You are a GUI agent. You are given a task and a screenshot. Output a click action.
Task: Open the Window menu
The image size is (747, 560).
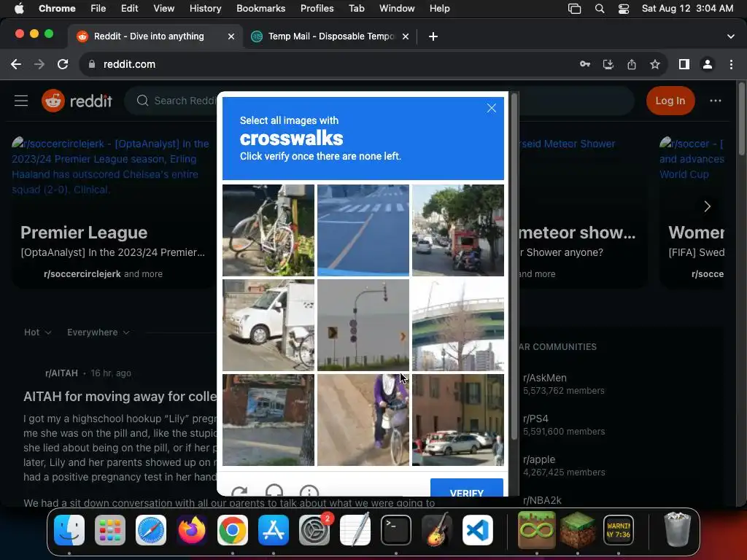(397, 8)
